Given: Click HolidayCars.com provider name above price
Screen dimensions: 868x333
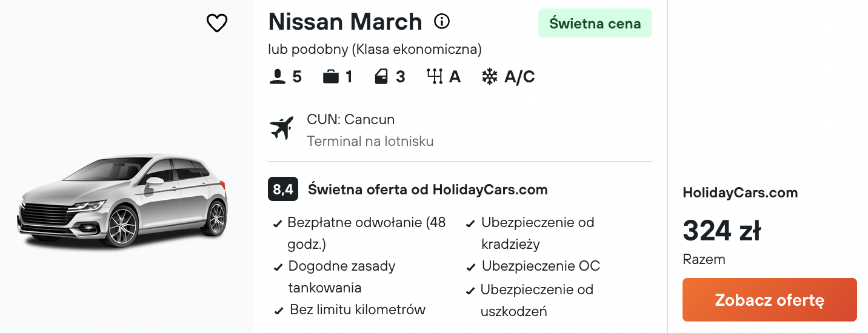Looking at the screenshot, I should 740,193.
